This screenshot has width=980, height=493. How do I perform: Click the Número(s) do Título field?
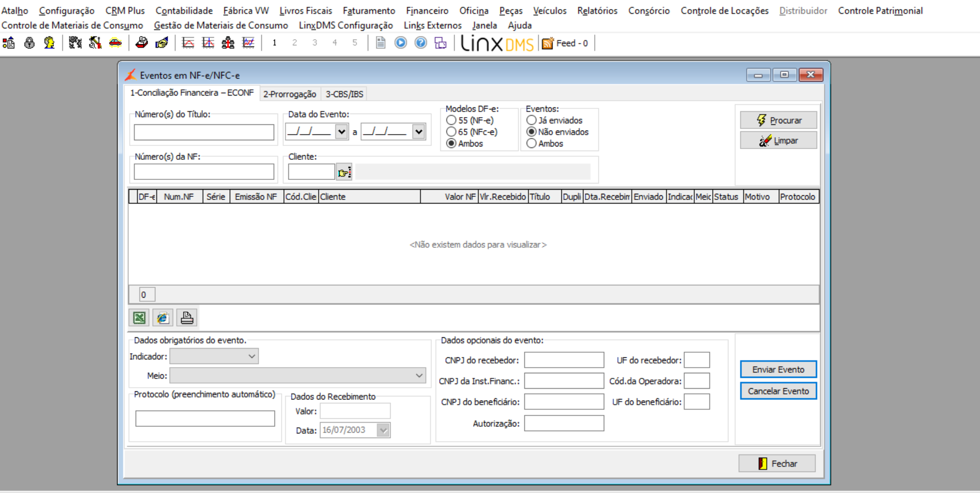coord(204,132)
